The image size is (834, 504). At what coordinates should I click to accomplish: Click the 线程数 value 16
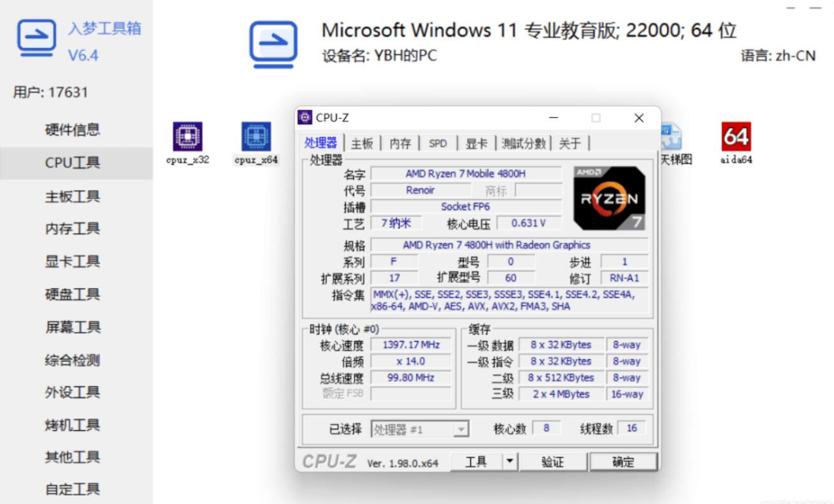coord(631,428)
